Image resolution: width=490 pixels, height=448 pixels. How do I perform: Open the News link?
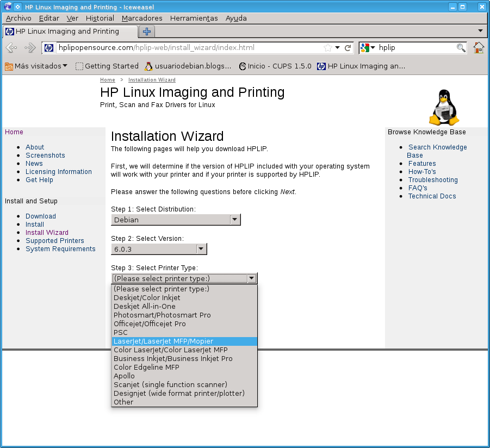point(34,164)
